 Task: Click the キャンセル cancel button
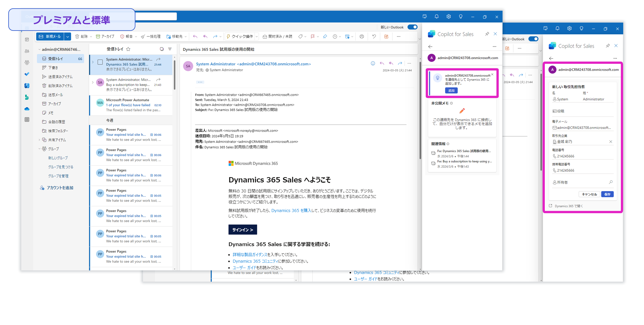point(589,194)
